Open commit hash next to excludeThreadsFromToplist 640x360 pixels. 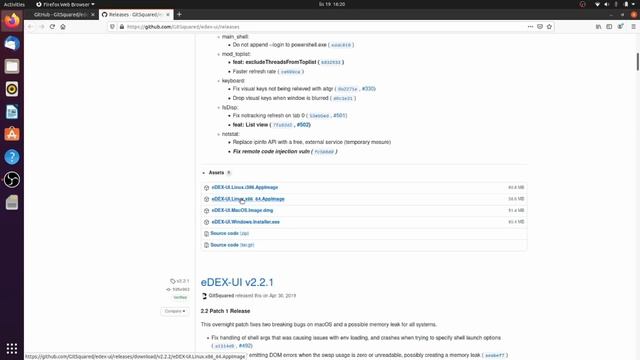[331, 62]
